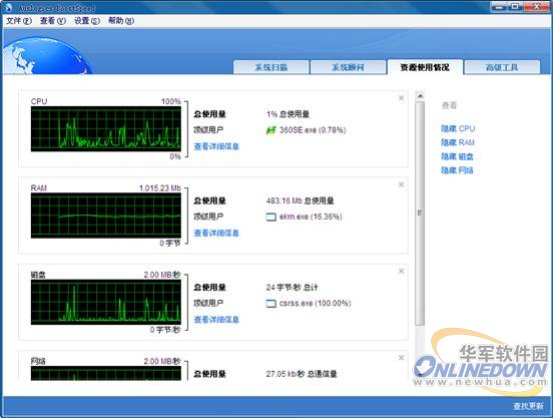
Task: Hide the CPU graph via 隐藏 CPU
Action: tap(458, 128)
